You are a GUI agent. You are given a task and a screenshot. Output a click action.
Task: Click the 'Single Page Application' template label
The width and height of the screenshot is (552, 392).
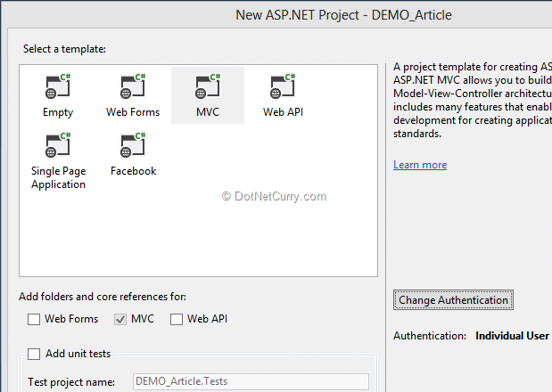tap(59, 177)
